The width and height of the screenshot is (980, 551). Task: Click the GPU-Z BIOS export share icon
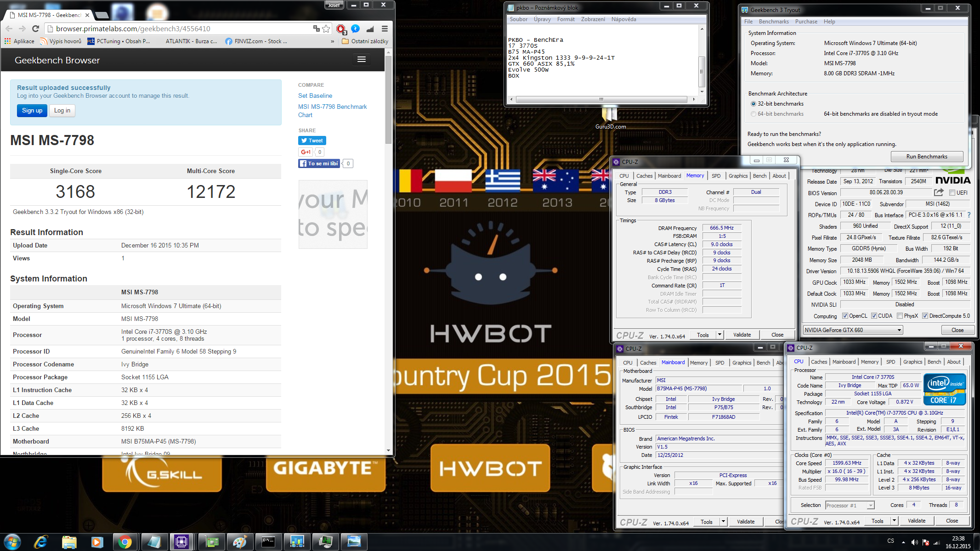click(939, 192)
